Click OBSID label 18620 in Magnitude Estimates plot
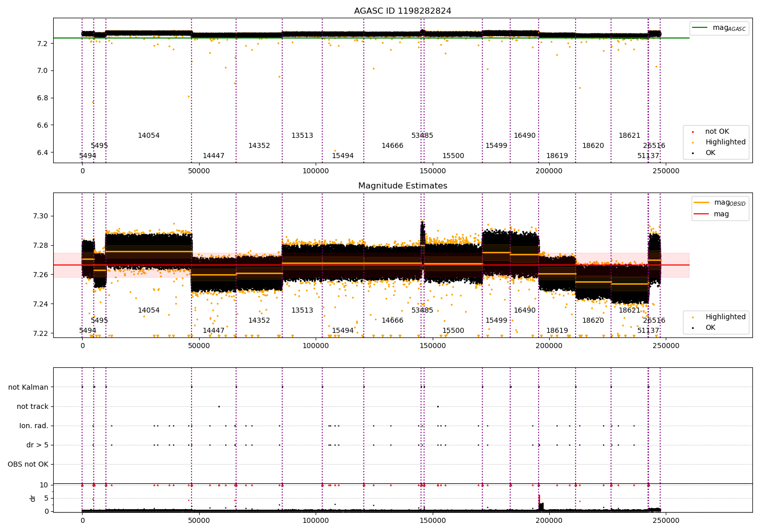 pyautogui.click(x=593, y=321)
